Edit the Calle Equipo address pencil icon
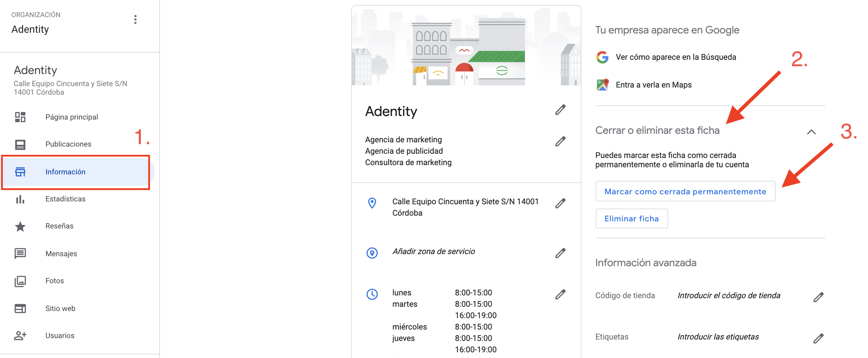868x358 pixels. tap(560, 203)
